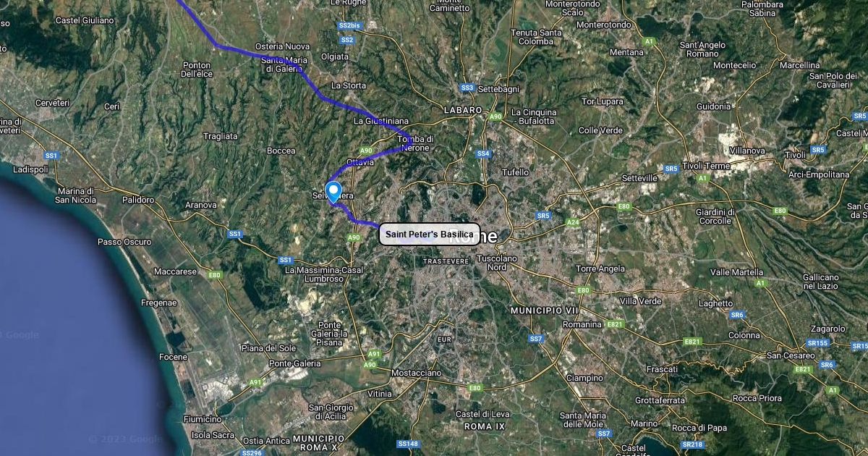The width and height of the screenshot is (868, 456).
Task: Click the Saint Peter's Basilica label
Action: point(430,234)
